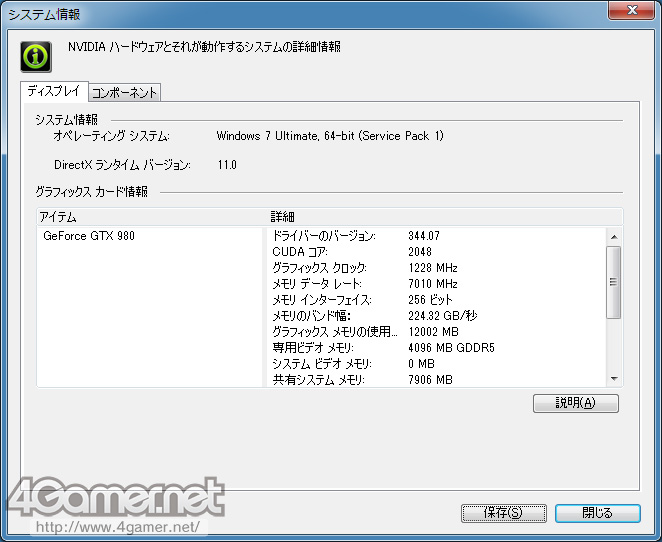Click the 閉じる button
This screenshot has width=662, height=542.
coord(597,513)
